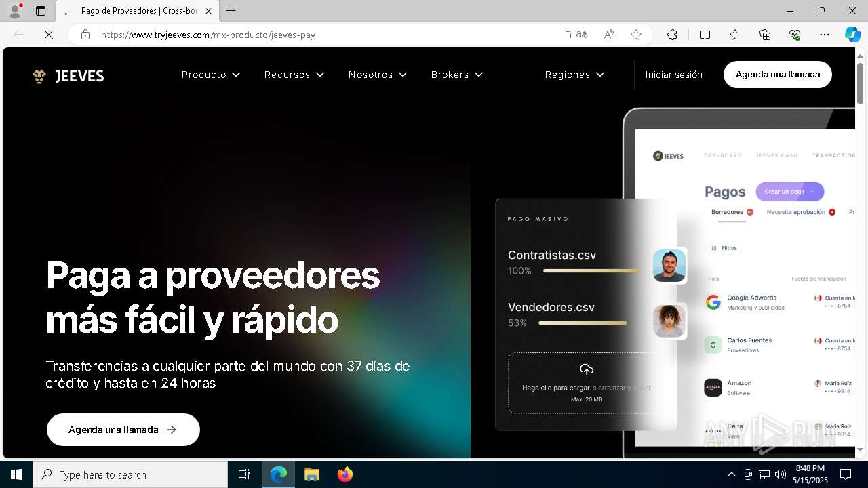Expand the Brokers menu
Viewport: 868px width, 488px height.
457,75
